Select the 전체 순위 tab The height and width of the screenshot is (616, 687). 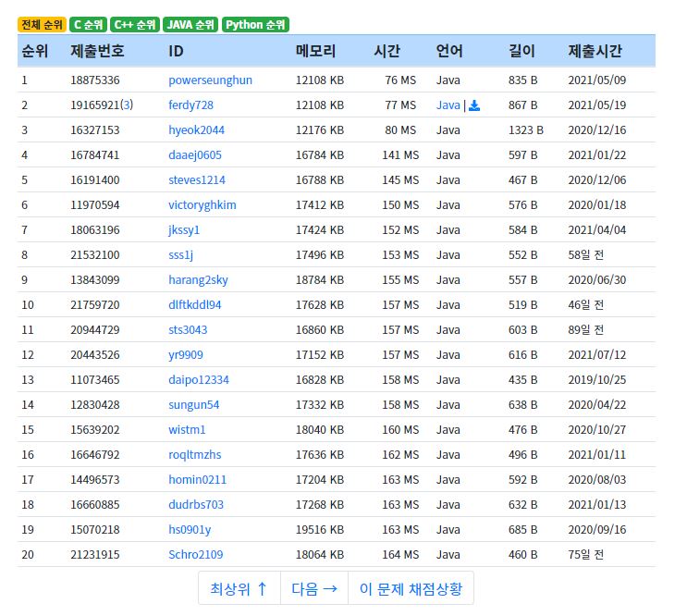point(42,25)
